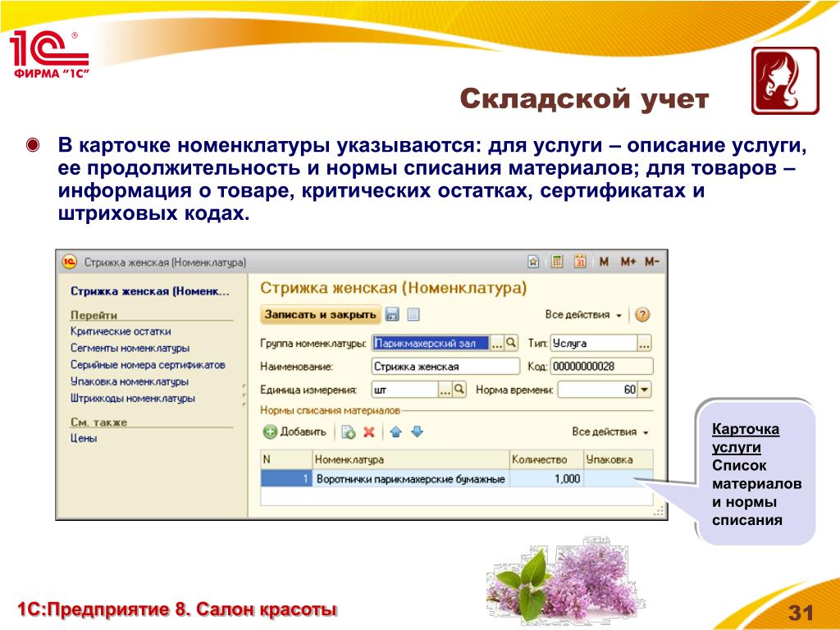Open Норма времени dropdown arrow
This screenshot has width=840, height=630.
[x=645, y=390]
